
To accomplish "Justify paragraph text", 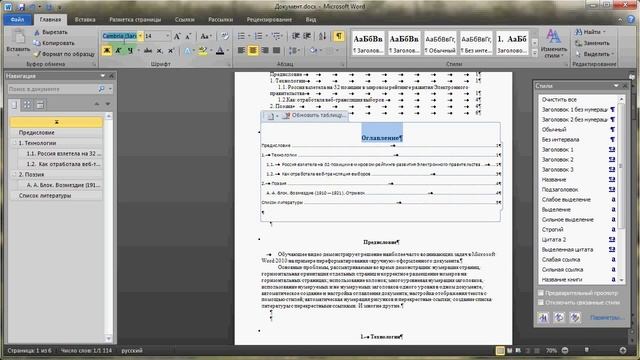I will [276, 51].
